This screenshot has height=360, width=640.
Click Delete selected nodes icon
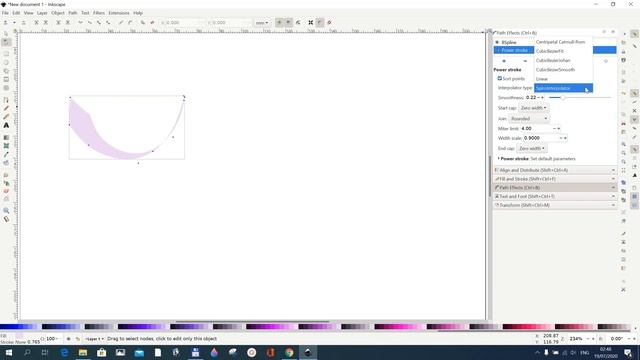(x=24, y=22)
